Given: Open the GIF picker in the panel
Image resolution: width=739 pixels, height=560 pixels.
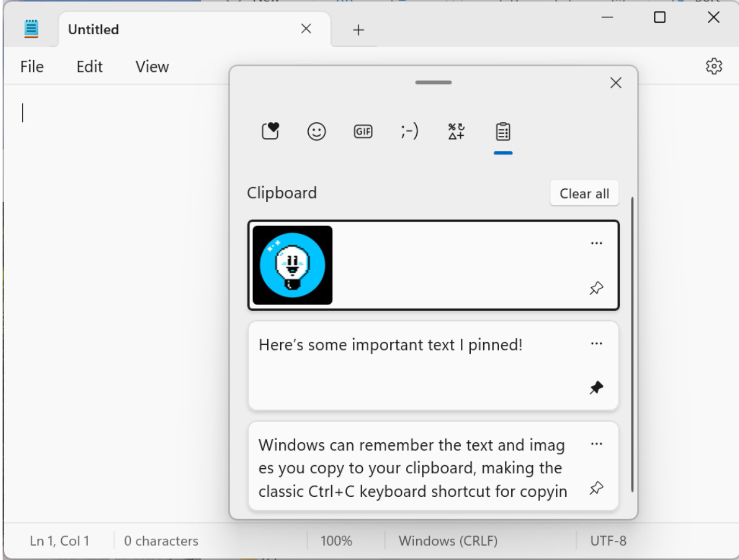Looking at the screenshot, I should coord(363,131).
